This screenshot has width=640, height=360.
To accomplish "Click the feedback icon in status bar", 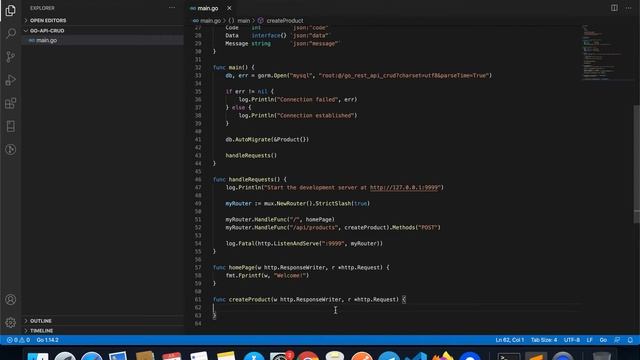I will (617, 340).
